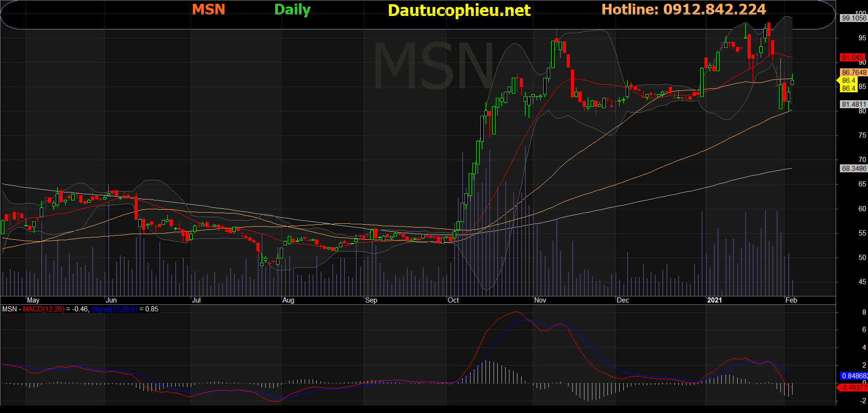Screen dimensions: 868x413
Task: Select the Aug marker on time axis
Action: coord(288,300)
